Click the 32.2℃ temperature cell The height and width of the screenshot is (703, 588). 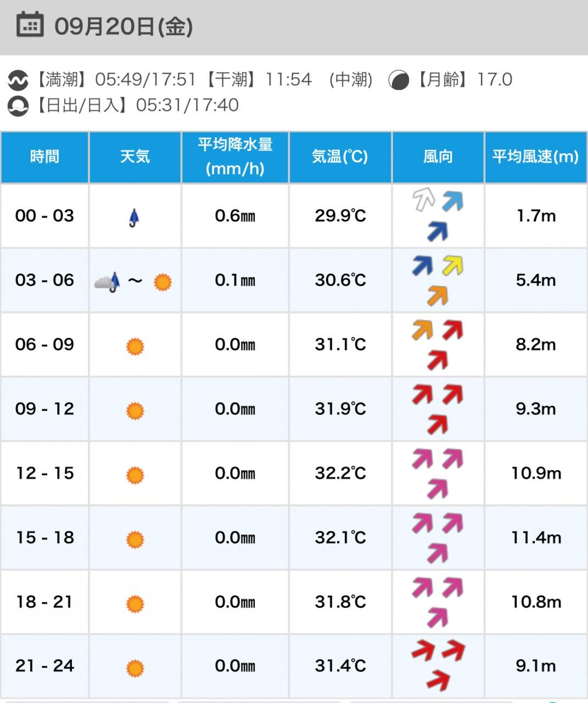(x=340, y=473)
